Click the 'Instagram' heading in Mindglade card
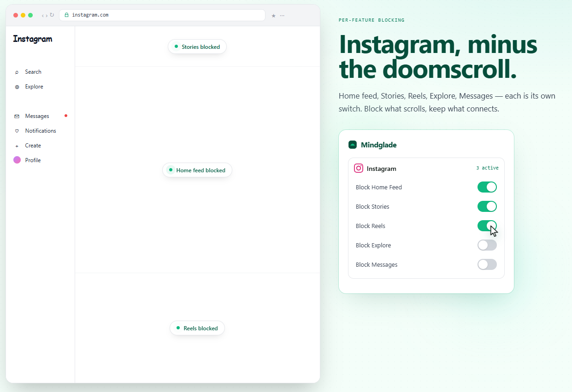The height and width of the screenshot is (392, 572). pos(382,169)
